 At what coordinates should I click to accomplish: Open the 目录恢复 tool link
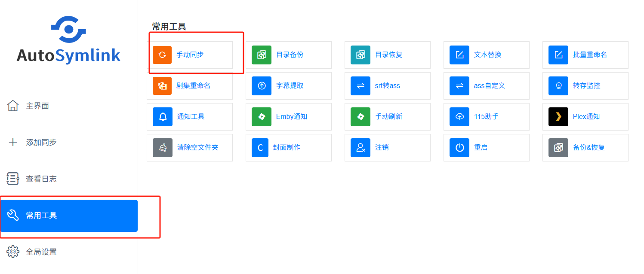389,55
